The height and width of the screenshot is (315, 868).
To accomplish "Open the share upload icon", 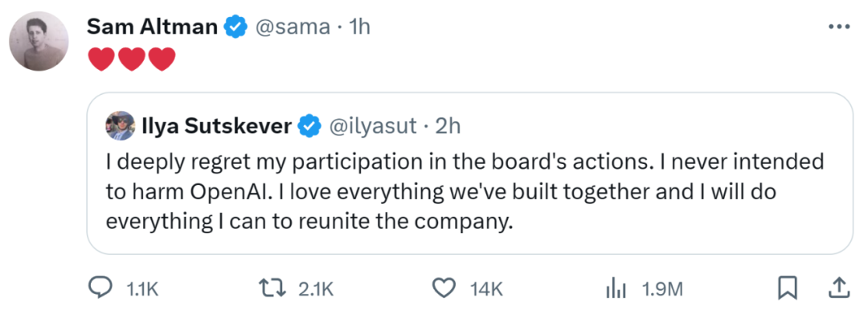I will (838, 288).
